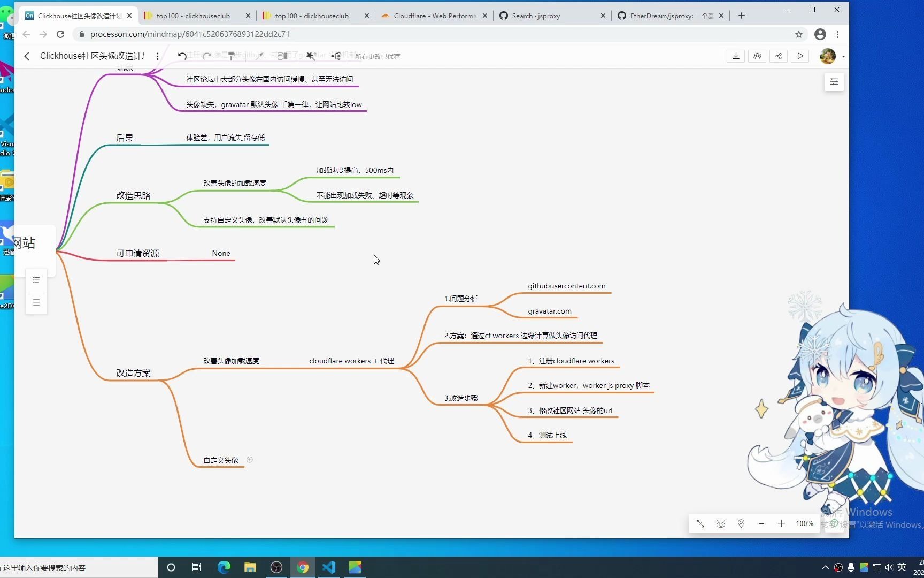This screenshot has width=924, height=578.
Task: Select the 4、测试上线 node
Action: 548,435
